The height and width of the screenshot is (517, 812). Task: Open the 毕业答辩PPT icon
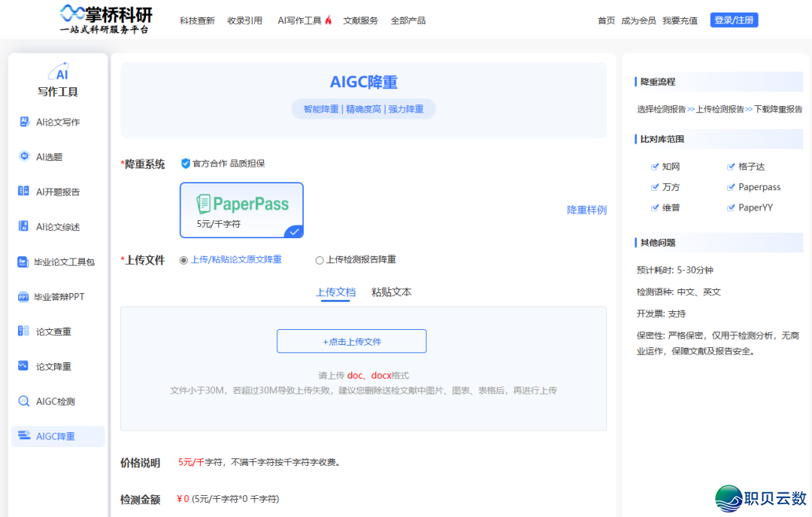[23, 297]
